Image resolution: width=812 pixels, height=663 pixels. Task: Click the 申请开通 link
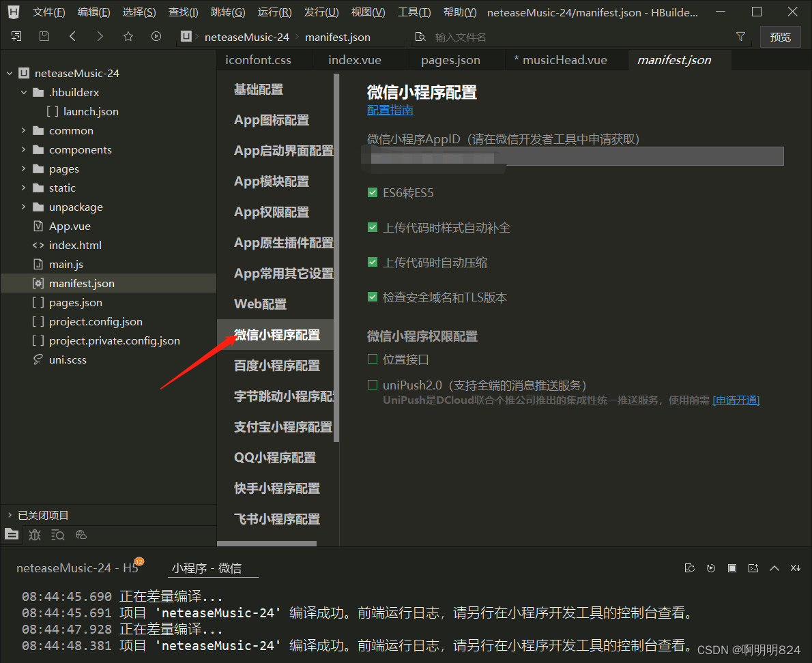736,400
